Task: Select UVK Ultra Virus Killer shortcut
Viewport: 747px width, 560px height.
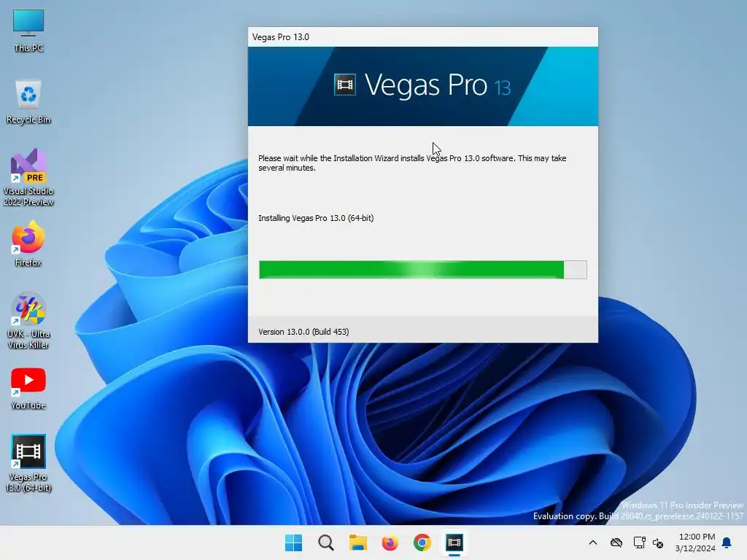Action: pyautogui.click(x=28, y=321)
